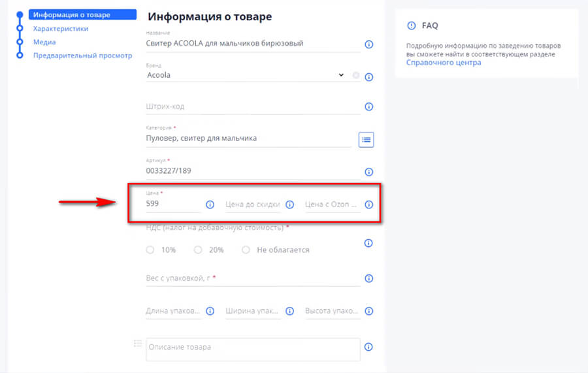Go to 'Медиа' step

tap(44, 42)
